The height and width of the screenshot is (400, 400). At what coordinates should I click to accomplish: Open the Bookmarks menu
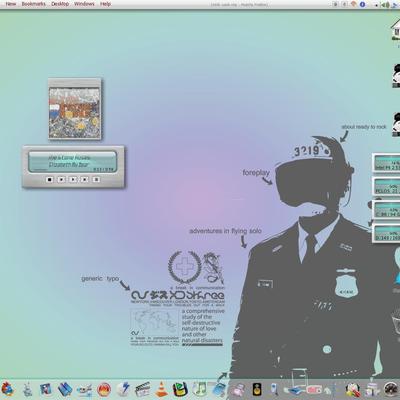(x=33, y=4)
